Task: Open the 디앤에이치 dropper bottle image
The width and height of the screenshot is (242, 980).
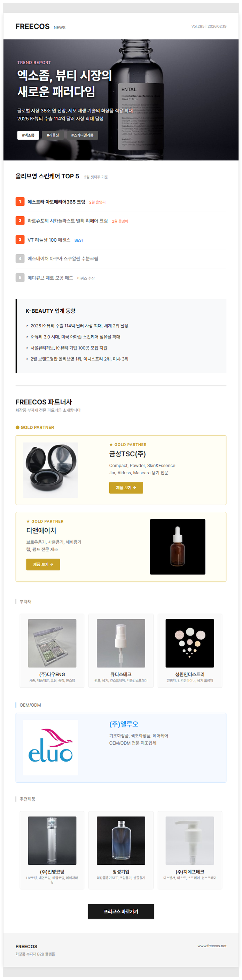Action: pyautogui.click(x=178, y=547)
